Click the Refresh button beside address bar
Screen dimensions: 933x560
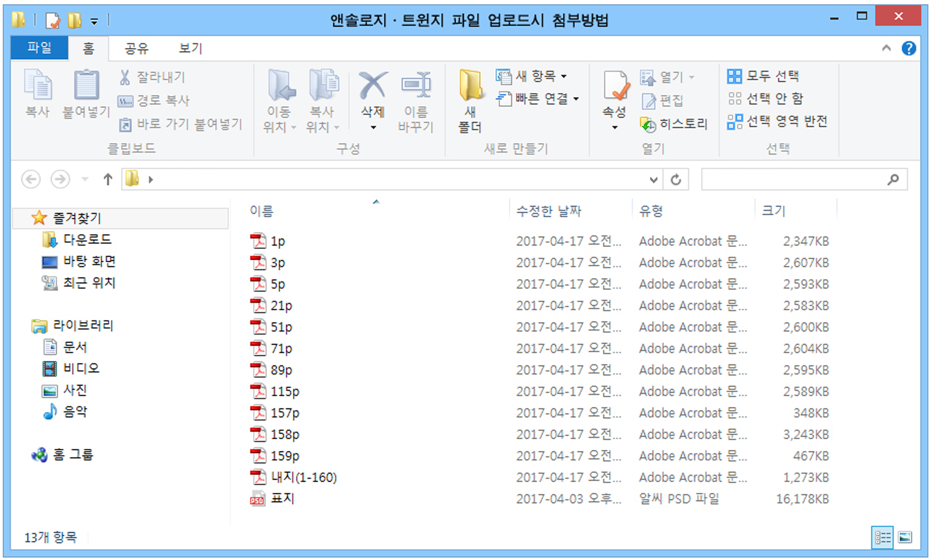pyautogui.click(x=676, y=180)
